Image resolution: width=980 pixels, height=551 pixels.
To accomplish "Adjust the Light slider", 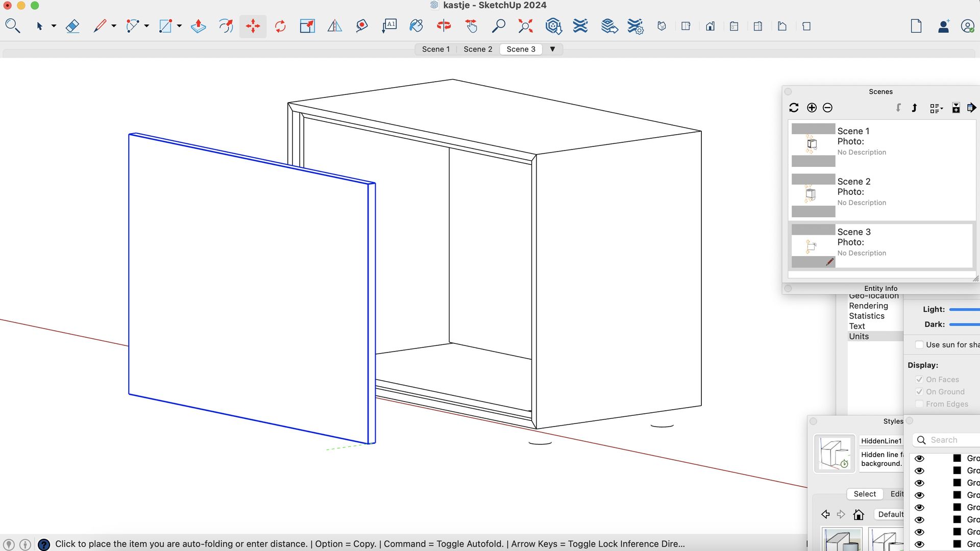I will pos(964,310).
